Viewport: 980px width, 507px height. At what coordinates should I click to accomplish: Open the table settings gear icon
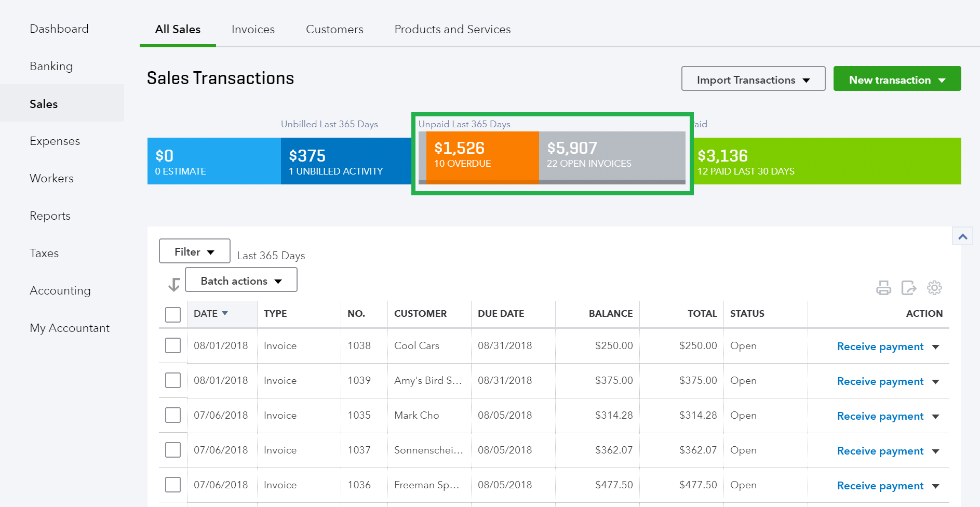click(x=934, y=288)
